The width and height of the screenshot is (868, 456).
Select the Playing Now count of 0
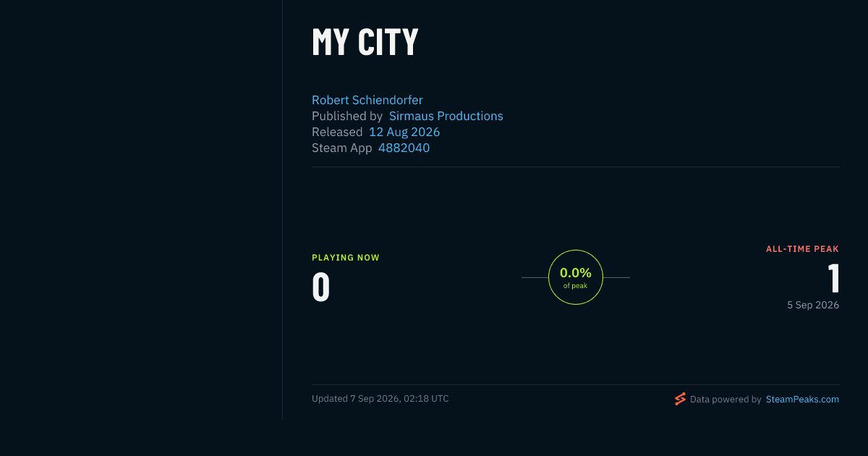point(321,287)
